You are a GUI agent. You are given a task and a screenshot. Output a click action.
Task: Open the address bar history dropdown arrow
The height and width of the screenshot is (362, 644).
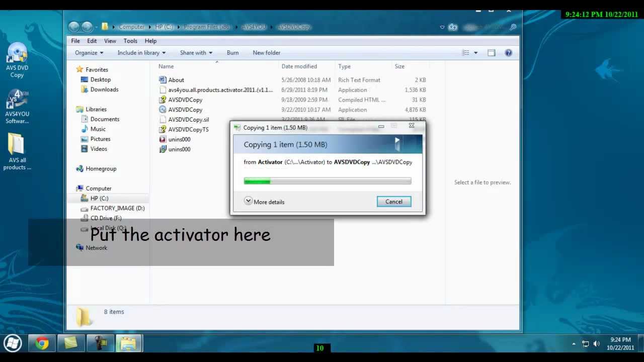click(x=442, y=27)
